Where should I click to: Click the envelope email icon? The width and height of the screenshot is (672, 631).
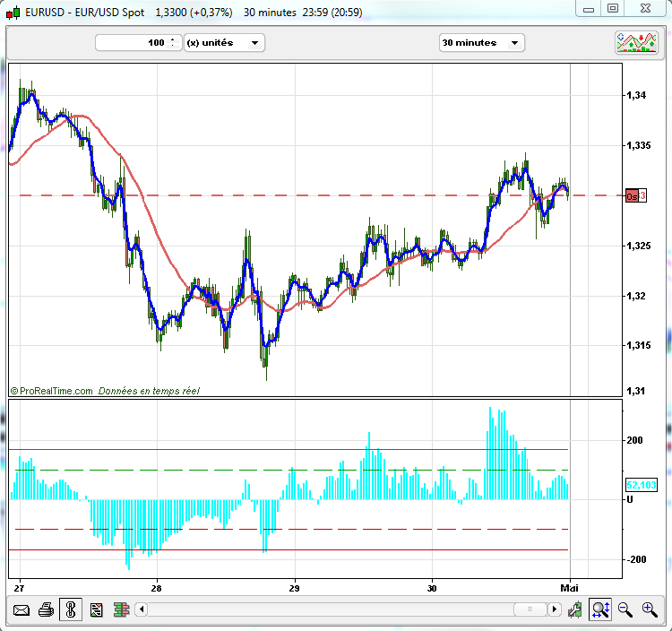pyautogui.click(x=21, y=610)
